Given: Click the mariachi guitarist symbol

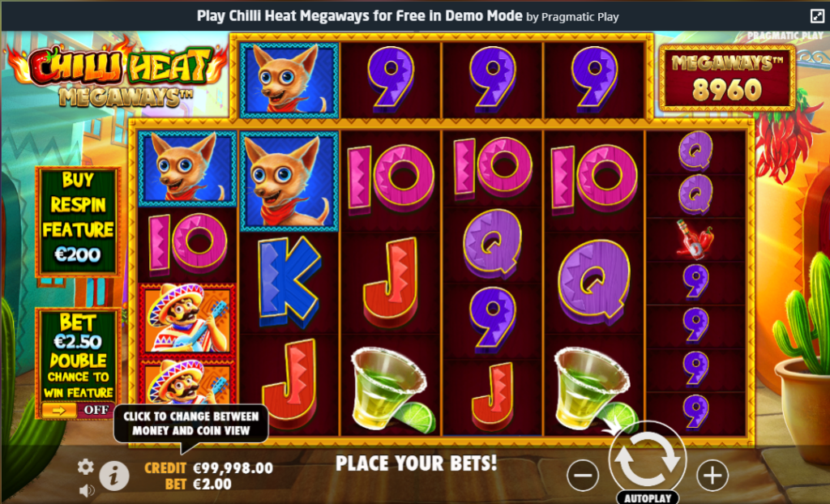Looking at the screenshot, I should pos(187,318).
